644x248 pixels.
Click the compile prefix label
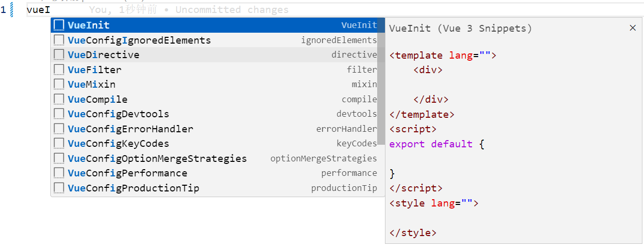[360, 99]
